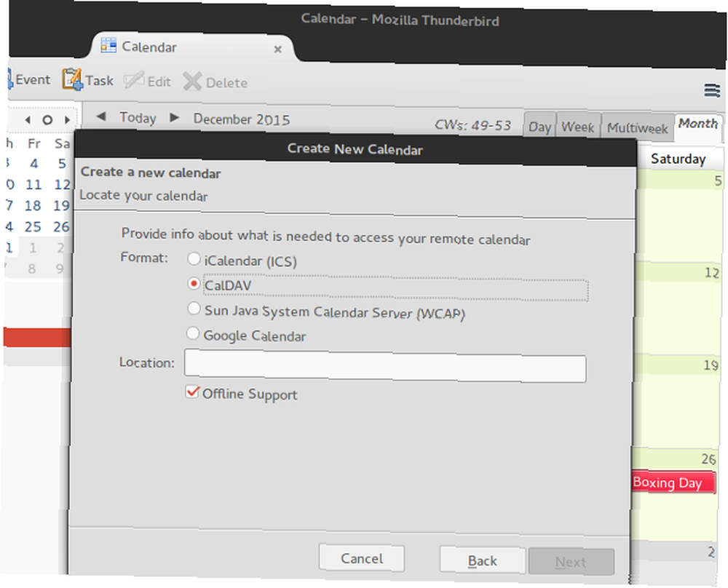Jump to Today in calendar view
Image resolution: width=728 pixels, height=588 pixels.
[138, 117]
